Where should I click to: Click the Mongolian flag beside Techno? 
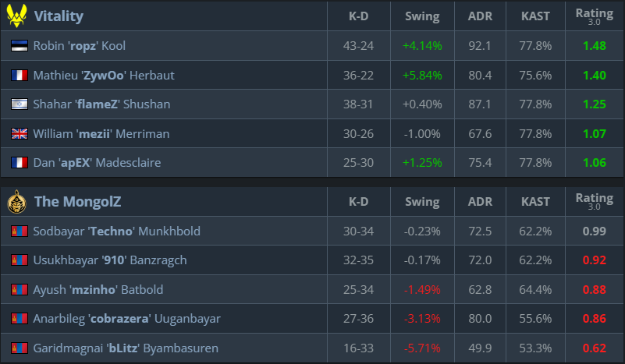coord(20,231)
